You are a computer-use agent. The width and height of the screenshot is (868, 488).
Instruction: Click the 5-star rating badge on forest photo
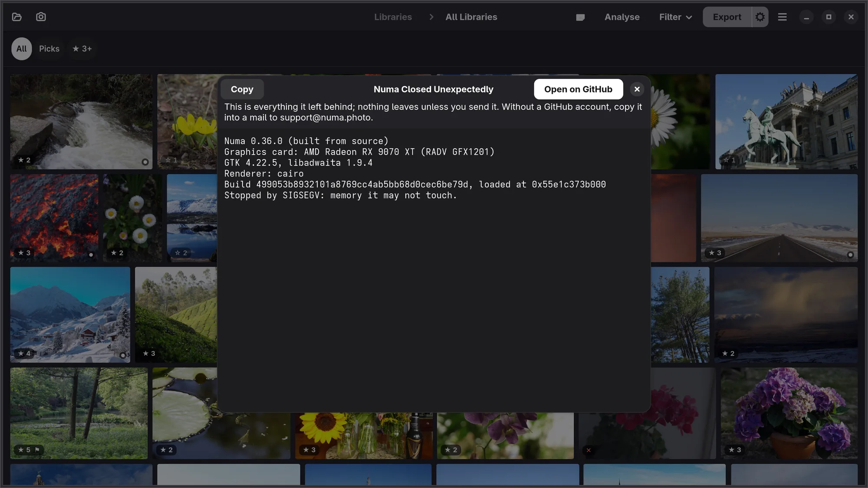[x=29, y=450]
